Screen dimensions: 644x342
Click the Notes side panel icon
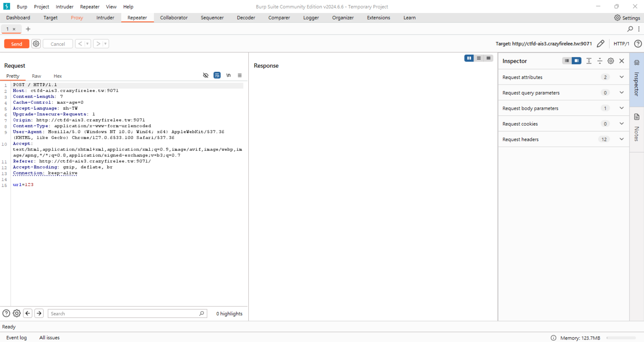tap(637, 117)
